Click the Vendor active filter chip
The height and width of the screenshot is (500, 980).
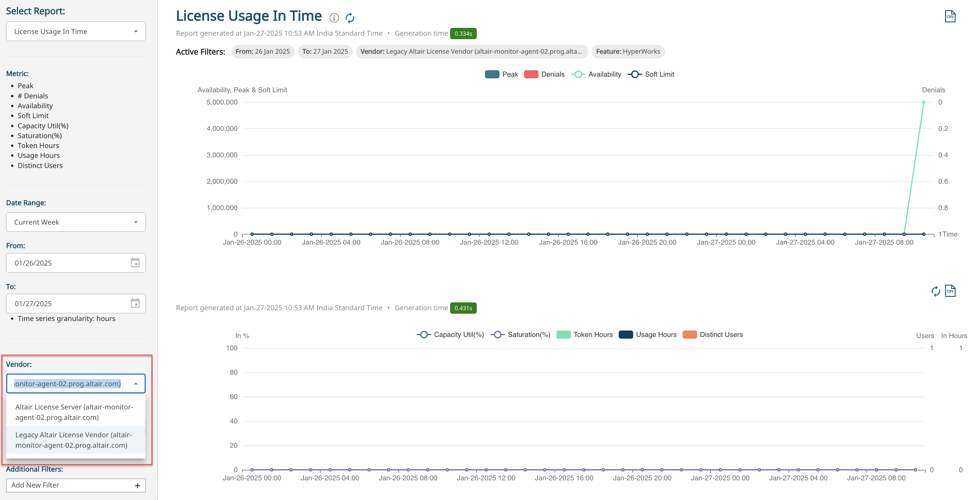pyautogui.click(x=471, y=52)
